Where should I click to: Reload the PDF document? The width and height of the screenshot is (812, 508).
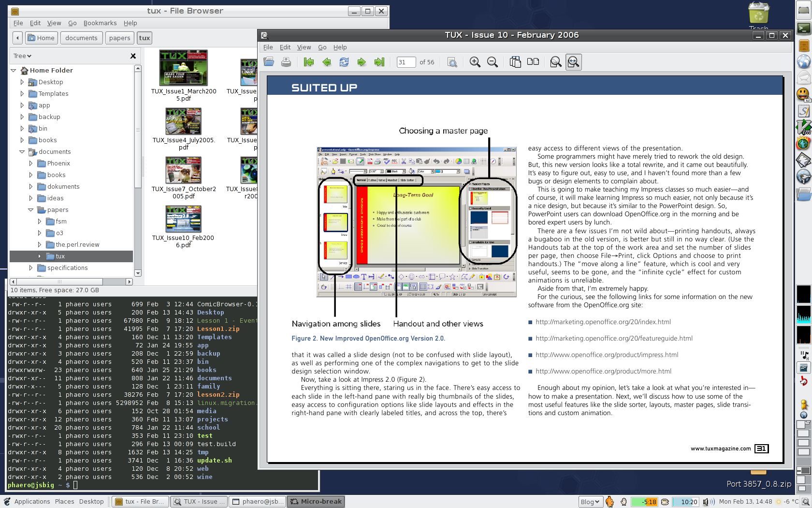pyautogui.click(x=344, y=62)
